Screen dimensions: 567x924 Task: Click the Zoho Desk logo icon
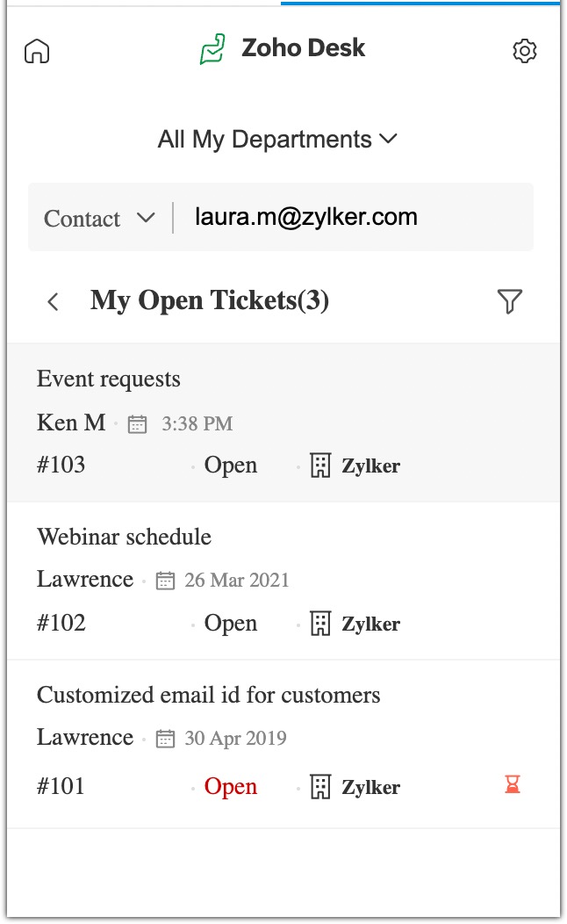click(212, 49)
